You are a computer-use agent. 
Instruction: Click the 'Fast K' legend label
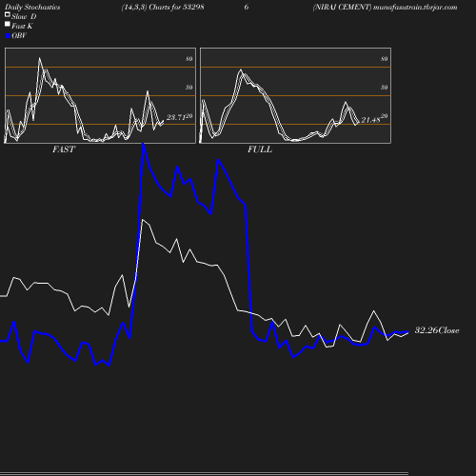(22, 26)
